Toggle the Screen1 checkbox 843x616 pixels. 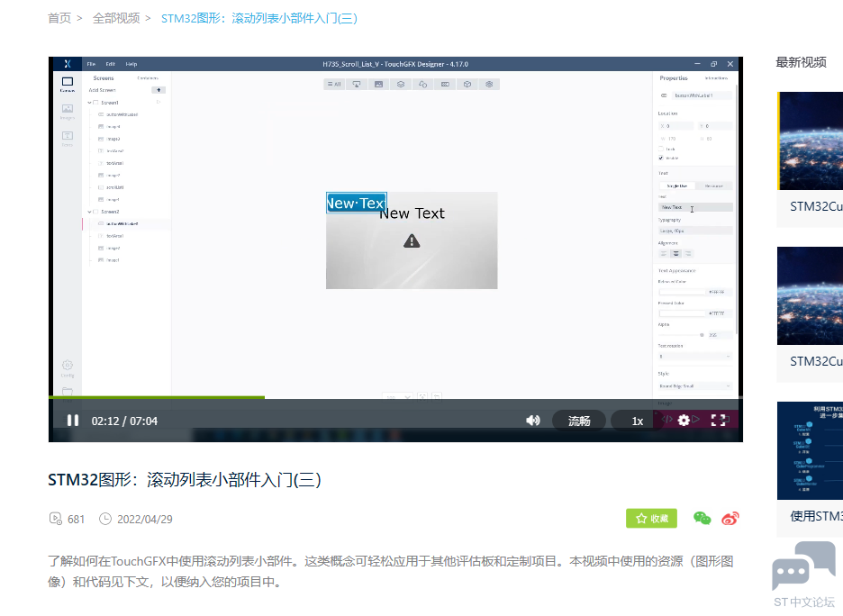pos(95,102)
